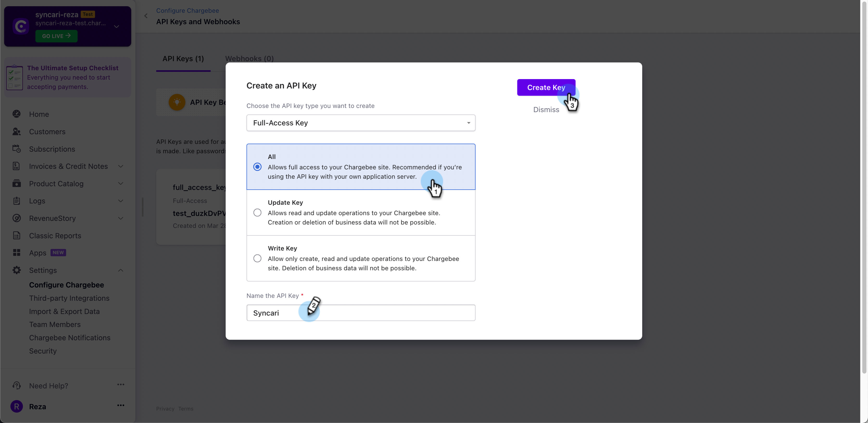
Task: Open the Reza profile more options dots
Action: [121, 406]
